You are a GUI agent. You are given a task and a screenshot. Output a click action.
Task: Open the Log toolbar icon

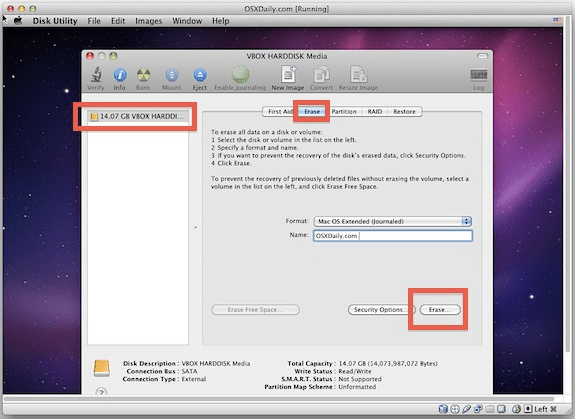479,75
